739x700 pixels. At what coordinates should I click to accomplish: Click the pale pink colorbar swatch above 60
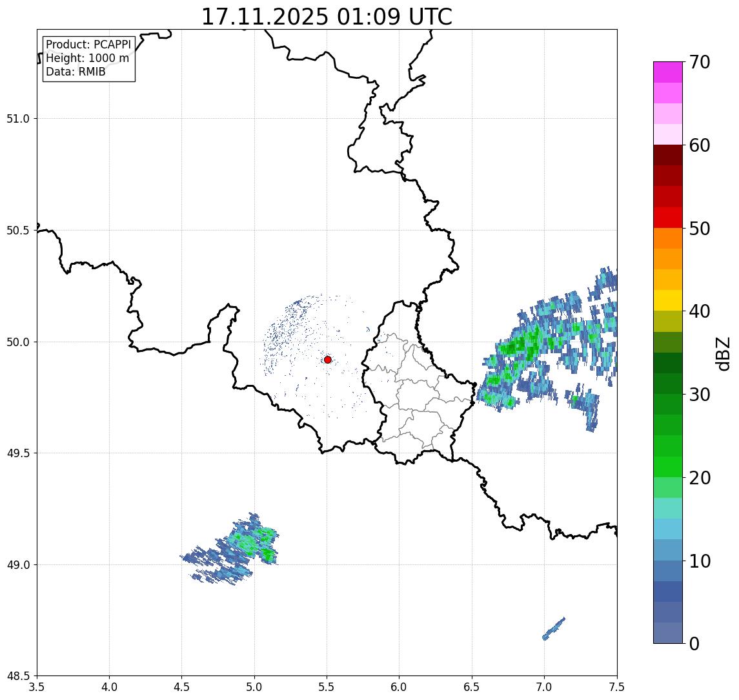click(x=668, y=134)
